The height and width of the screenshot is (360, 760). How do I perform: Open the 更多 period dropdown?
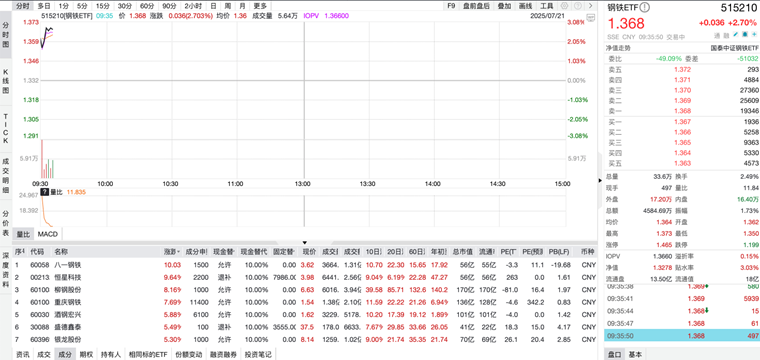pyautogui.click(x=260, y=6)
